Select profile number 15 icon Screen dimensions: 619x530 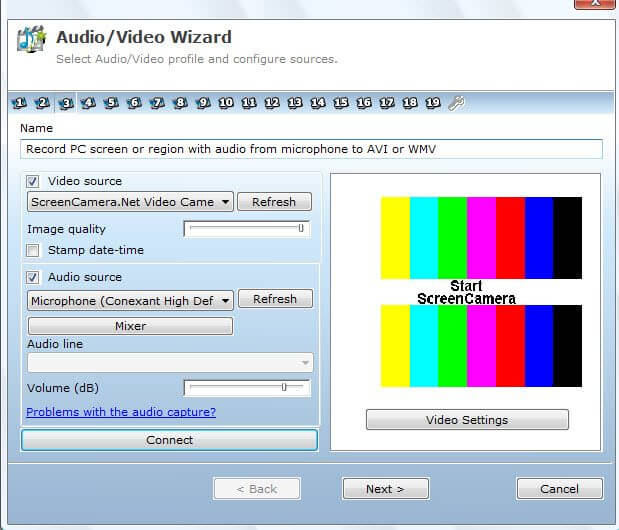[x=341, y=103]
